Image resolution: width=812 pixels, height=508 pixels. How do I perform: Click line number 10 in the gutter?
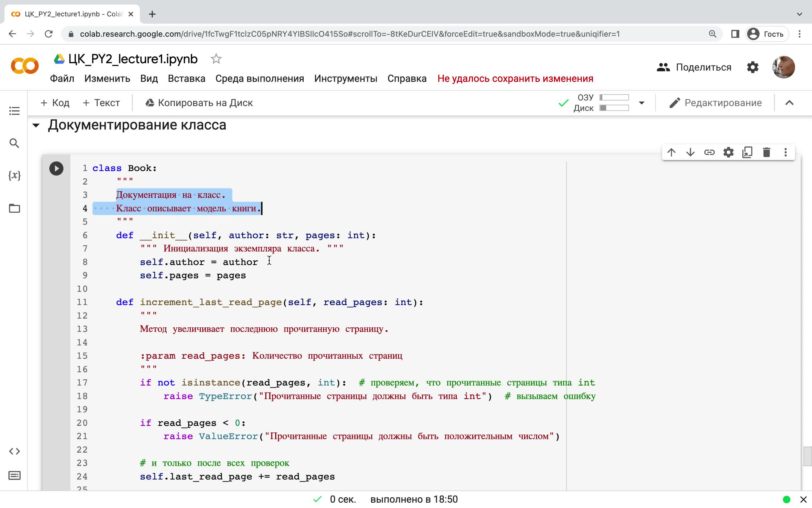click(82, 289)
